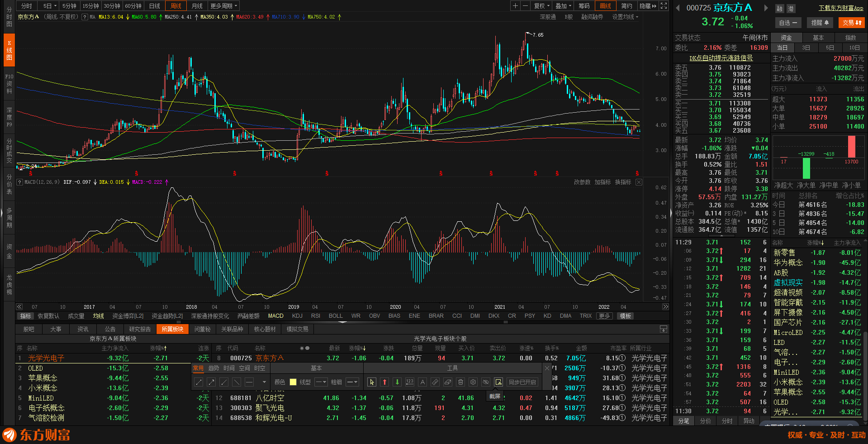Image resolution: width=868 pixels, height=444 pixels.
Task: Zoom out chart with minus button
Action: pos(525,6)
